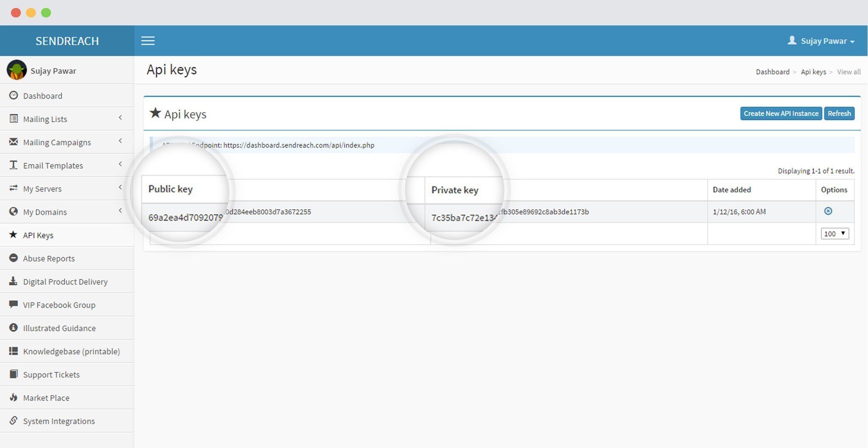Click the Digital Product Delivery download icon
The width and height of the screenshot is (868, 448).
(x=14, y=281)
